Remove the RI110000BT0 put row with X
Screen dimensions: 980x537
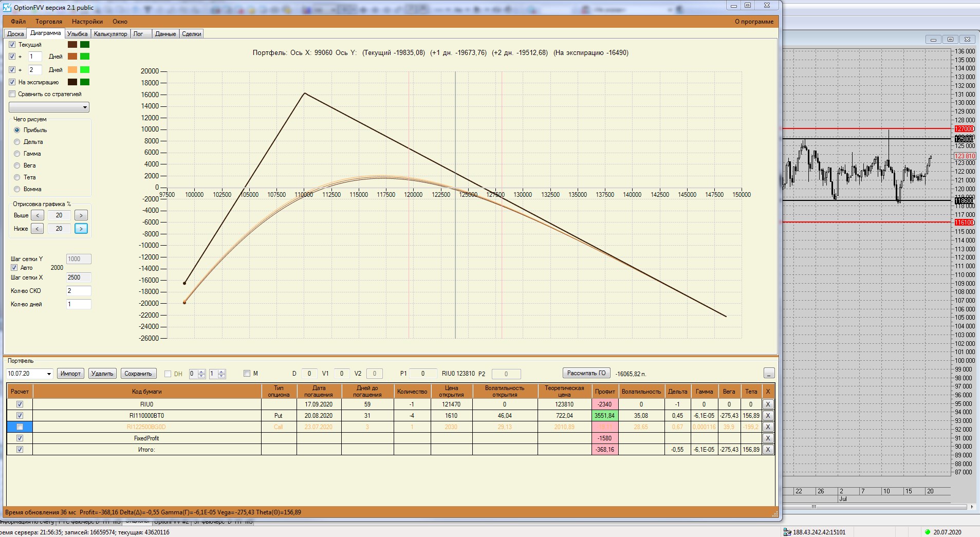(x=768, y=416)
